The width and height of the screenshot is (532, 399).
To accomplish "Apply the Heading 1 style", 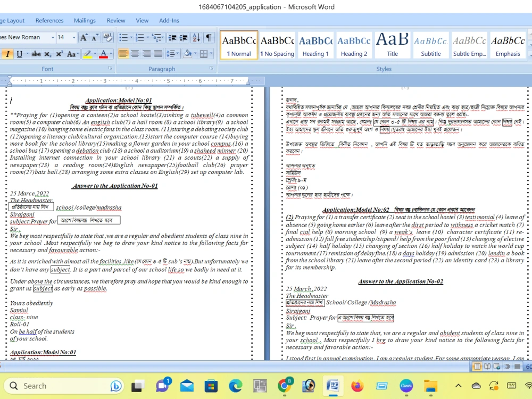I will click(315, 45).
